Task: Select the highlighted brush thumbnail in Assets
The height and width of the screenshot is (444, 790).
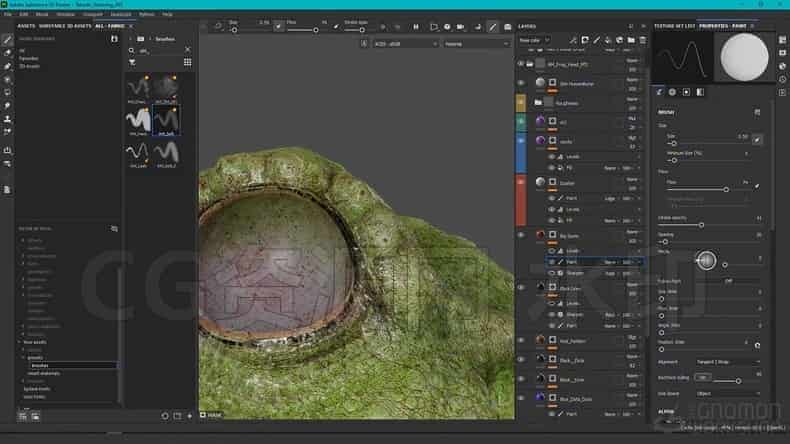Action: tap(166, 121)
